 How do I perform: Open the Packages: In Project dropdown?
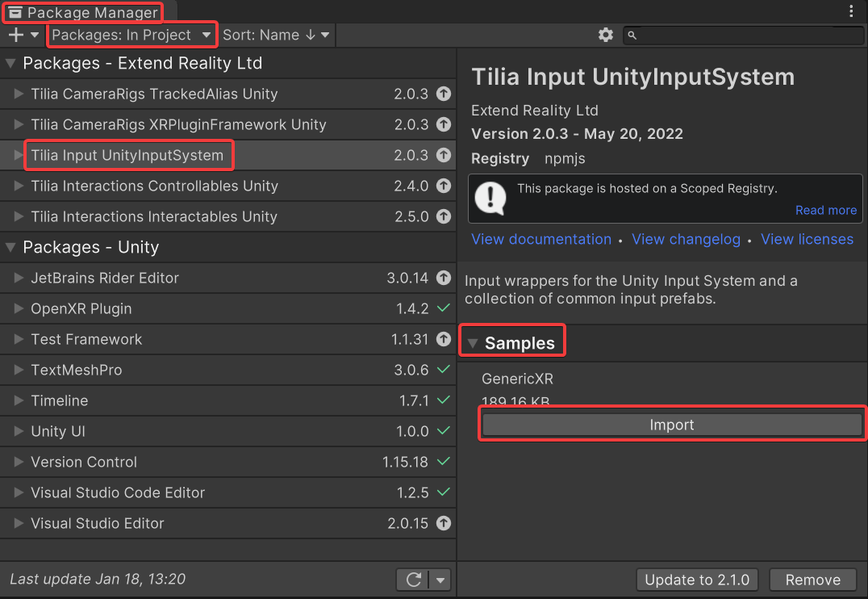click(x=131, y=35)
